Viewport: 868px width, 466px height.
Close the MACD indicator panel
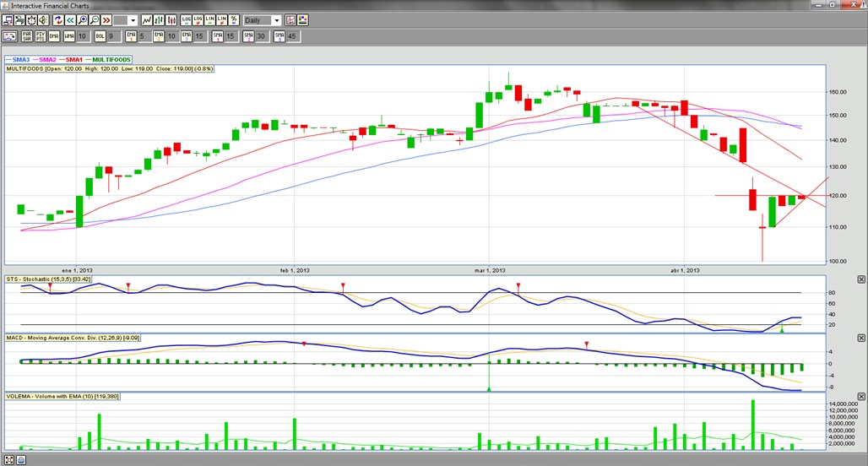861,338
